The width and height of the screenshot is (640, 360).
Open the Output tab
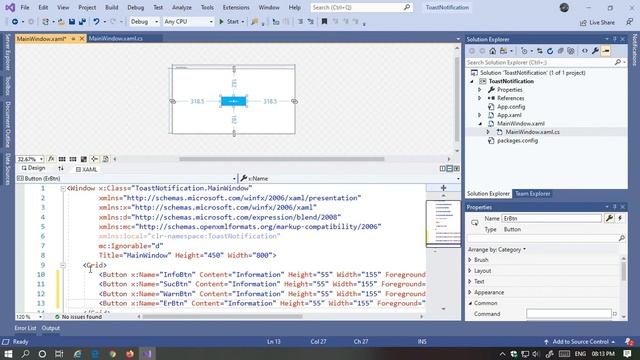tap(51, 328)
